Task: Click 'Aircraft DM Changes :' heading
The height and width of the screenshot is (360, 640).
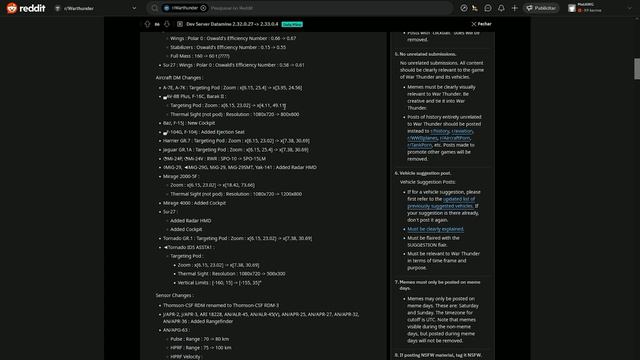Action: coord(179,78)
